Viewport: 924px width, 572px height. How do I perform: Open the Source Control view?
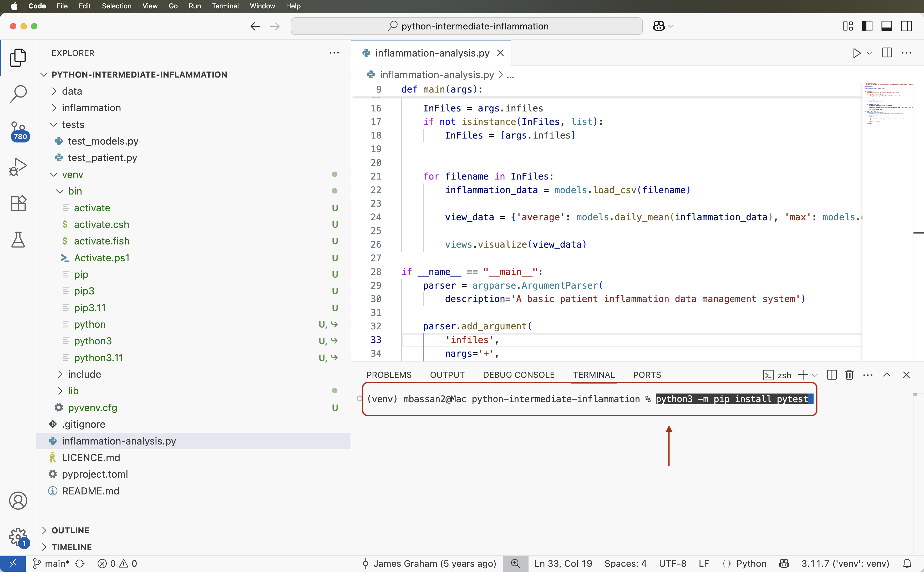coord(18,131)
